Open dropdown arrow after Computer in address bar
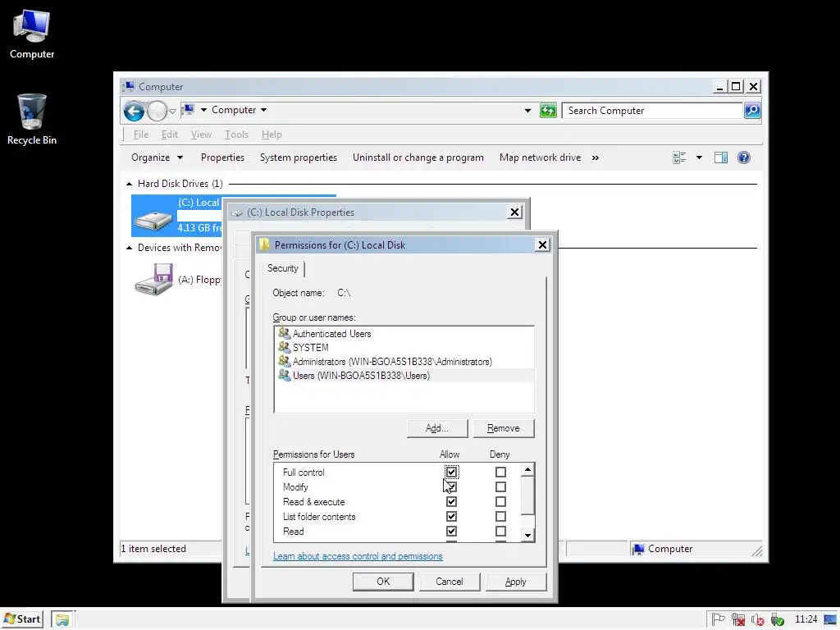The height and width of the screenshot is (630, 840). click(263, 110)
